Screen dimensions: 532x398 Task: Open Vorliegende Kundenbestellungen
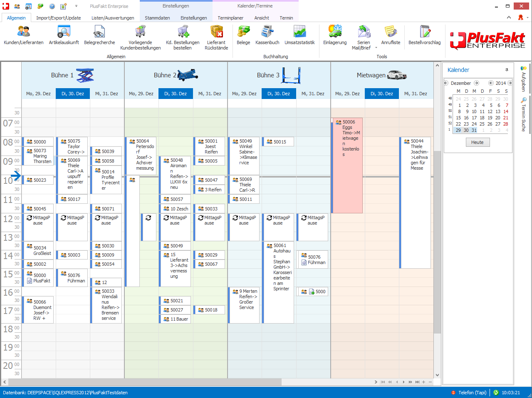tap(140, 38)
